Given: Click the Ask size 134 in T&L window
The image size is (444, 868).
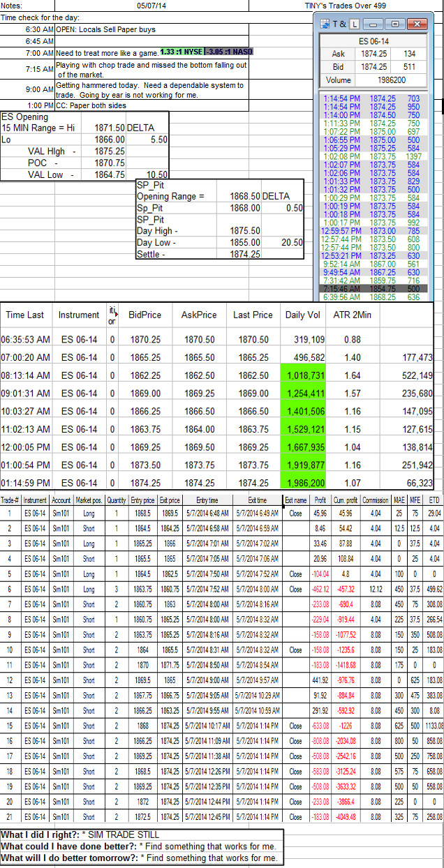Looking at the screenshot, I should (x=408, y=54).
